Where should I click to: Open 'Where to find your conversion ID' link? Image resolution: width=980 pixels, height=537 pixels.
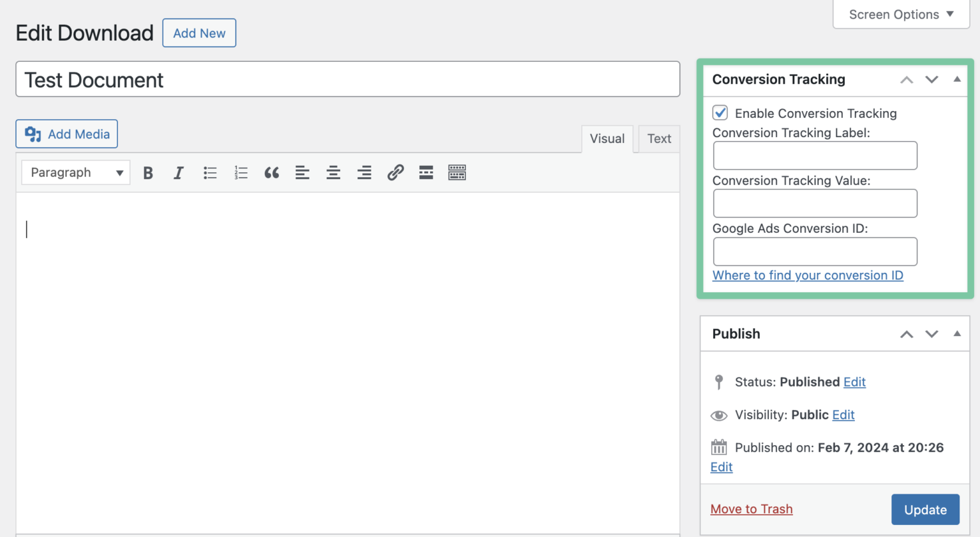(808, 276)
